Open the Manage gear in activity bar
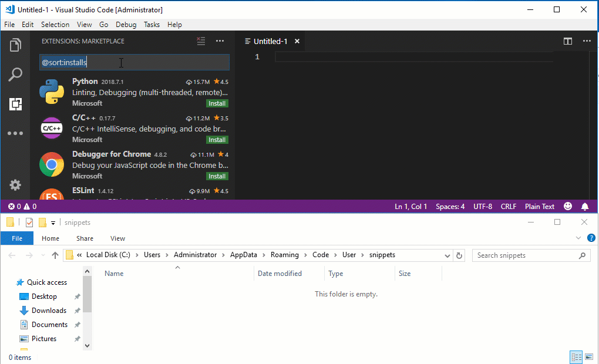This screenshot has width=599, height=364. (x=15, y=186)
